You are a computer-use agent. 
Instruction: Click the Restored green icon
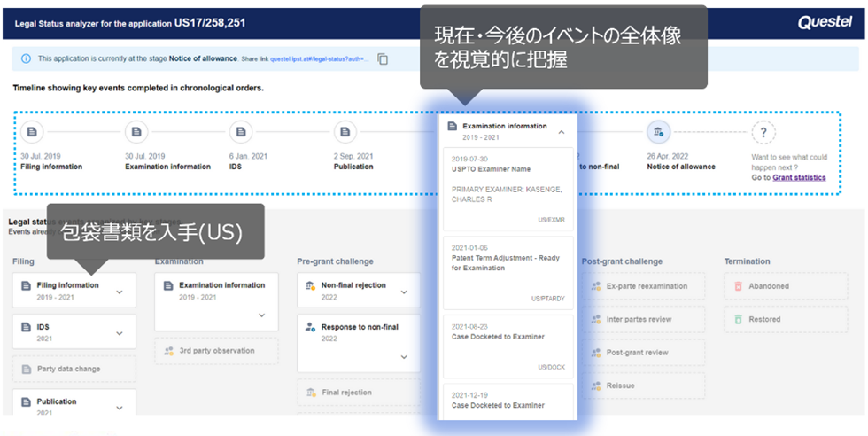[738, 319]
